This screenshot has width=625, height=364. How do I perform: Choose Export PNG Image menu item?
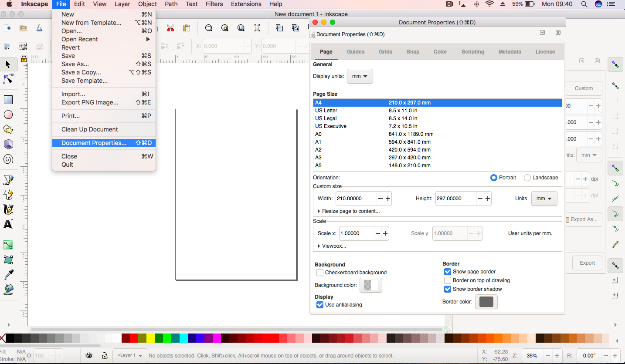point(104,102)
